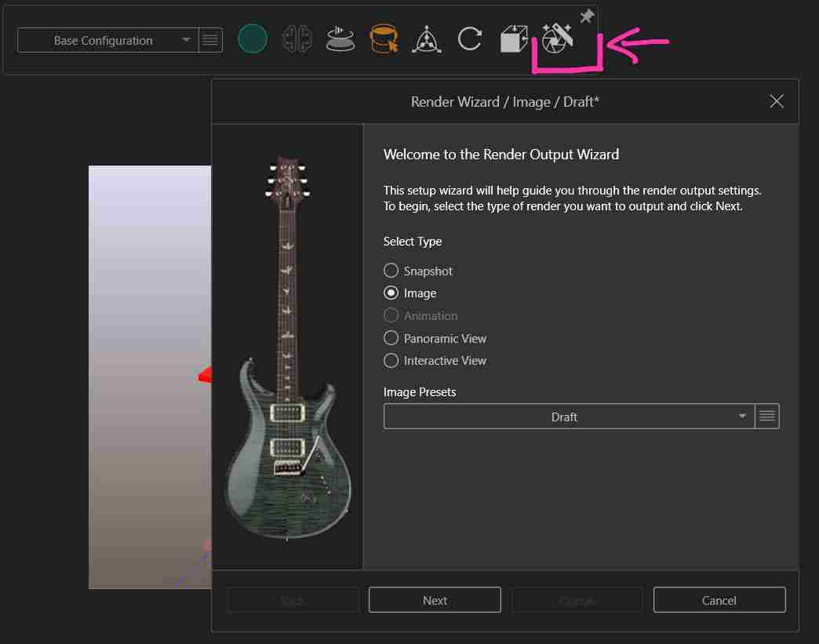Select the Image render type

(x=410, y=293)
